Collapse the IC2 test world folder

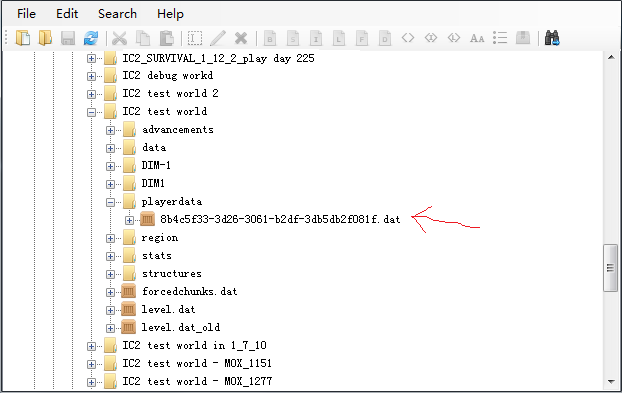click(x=91, y=112)
